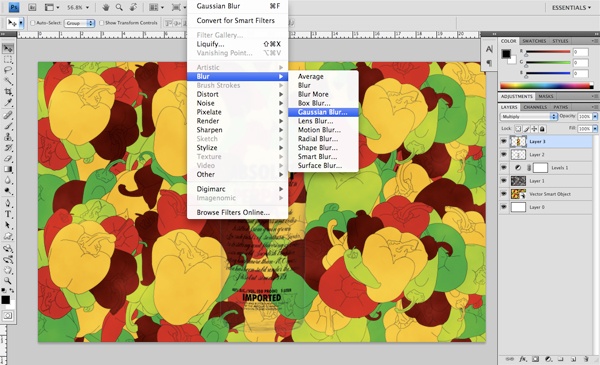This screenshot has width=600, height=365.
Task: Open the Essentials workspace switcher
Action: tap(571, 7)
